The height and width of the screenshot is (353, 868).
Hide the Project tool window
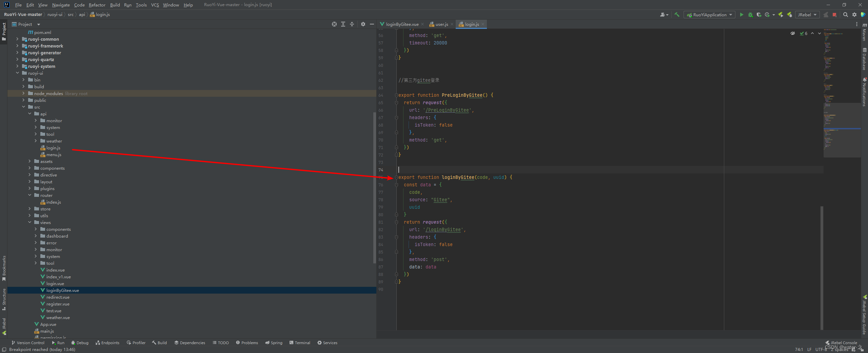pos(372,24)
